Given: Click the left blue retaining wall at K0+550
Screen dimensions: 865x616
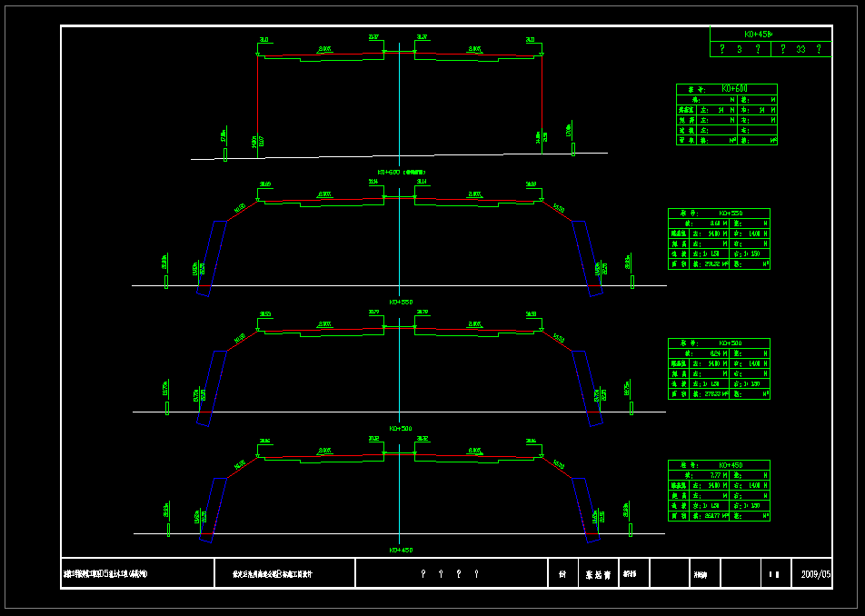Looking at the screenshot, I should [x=213, y=257].
